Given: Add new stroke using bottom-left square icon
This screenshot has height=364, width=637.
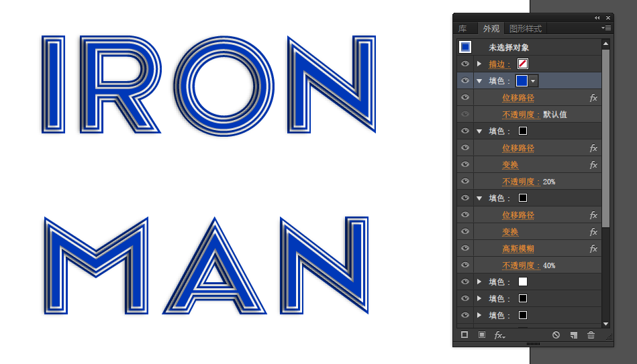Looking at the screenshot, I should coord(464,335).
